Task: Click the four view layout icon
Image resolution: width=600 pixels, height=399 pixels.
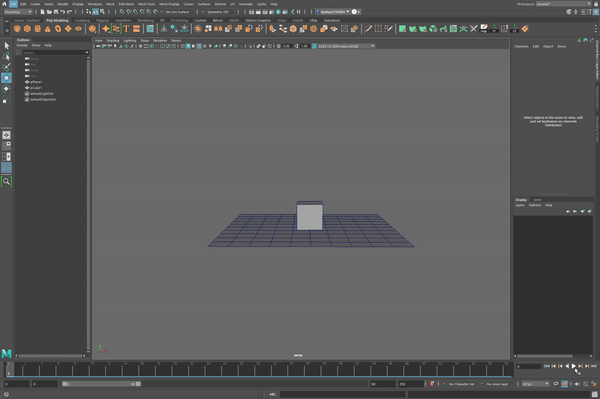Action: 7,146
